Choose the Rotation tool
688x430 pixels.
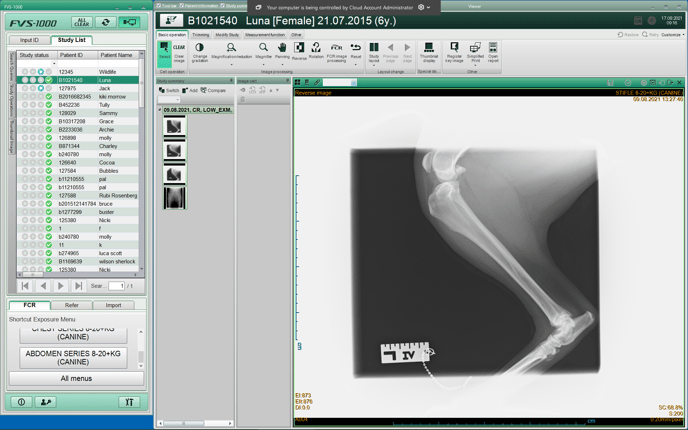(x=316, y=50)
